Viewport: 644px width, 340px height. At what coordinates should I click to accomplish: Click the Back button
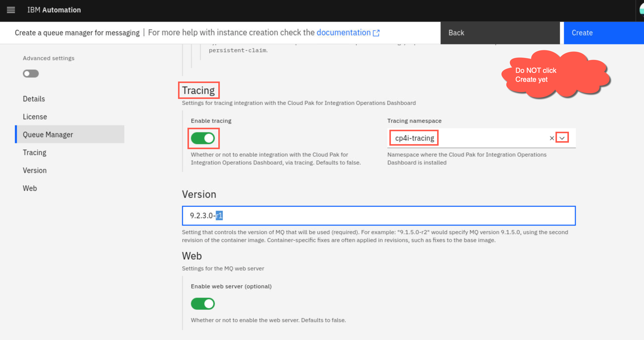[500, 33]
